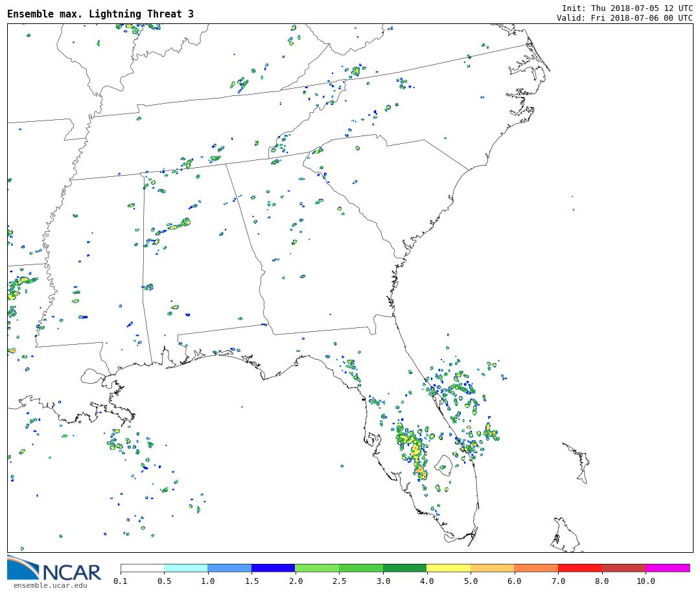Click the 1.5 colorbar tick label

pos(251,581)
